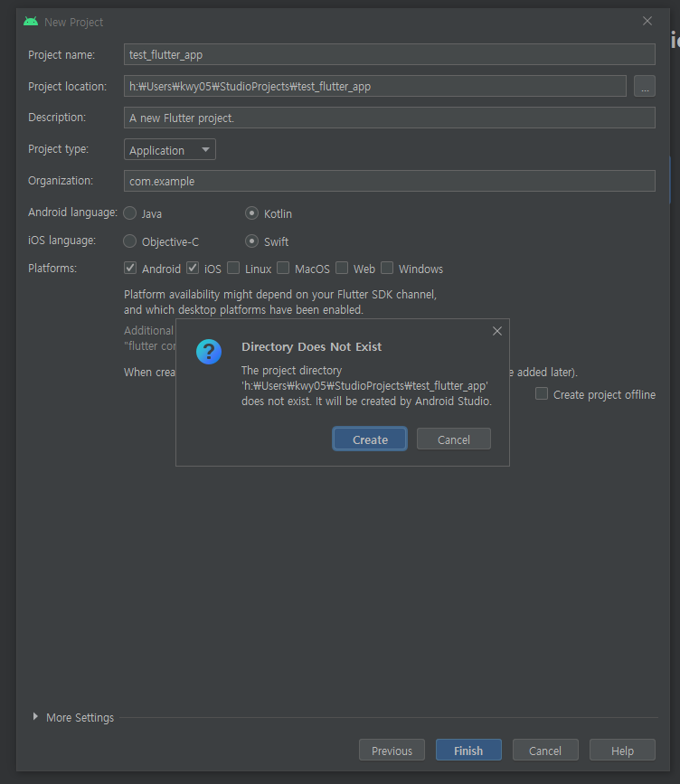Click the Project name input field

390,54
